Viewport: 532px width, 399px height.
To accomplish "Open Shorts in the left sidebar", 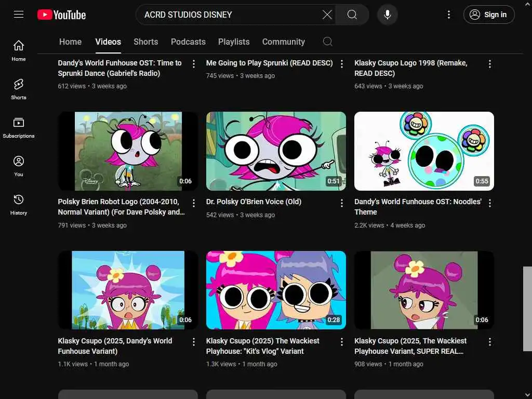I will point(19,89).
